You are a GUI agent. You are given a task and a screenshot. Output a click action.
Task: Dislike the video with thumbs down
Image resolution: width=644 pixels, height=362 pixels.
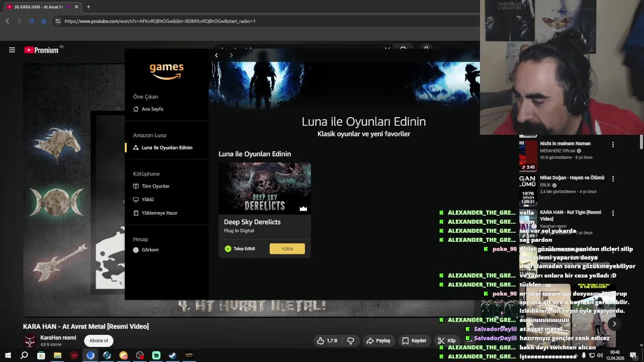351,341
